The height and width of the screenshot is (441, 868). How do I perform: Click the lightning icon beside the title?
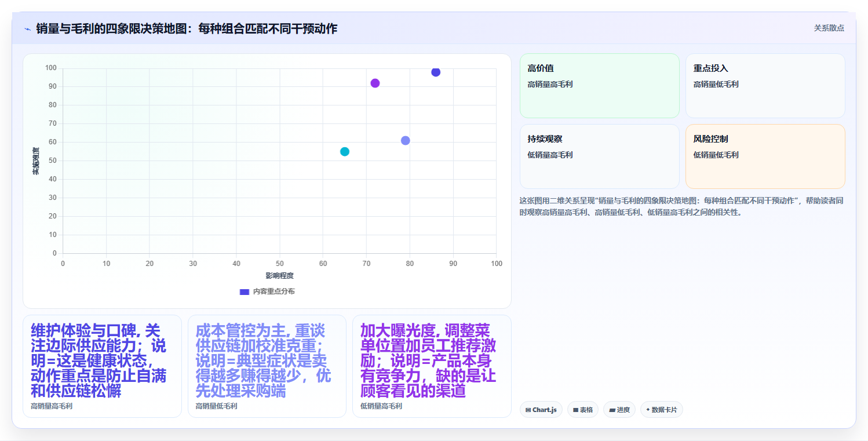(x=27, y=29)
